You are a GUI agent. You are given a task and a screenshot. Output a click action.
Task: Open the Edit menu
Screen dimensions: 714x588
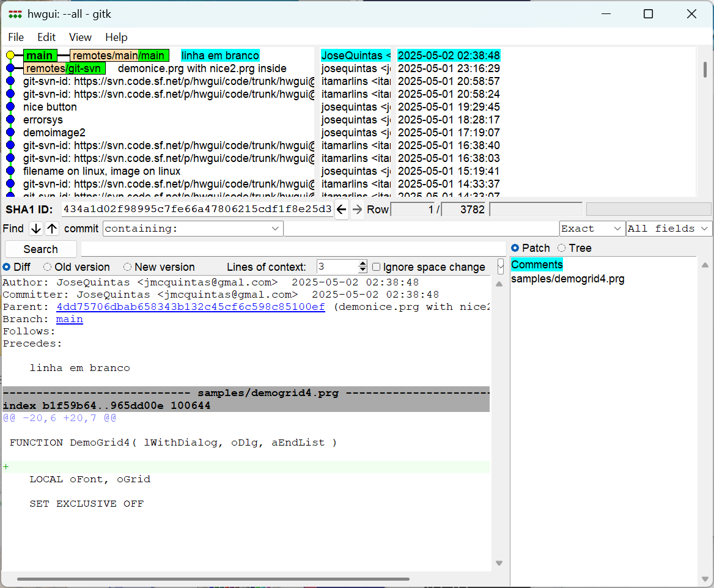click(x=46, y=37)
